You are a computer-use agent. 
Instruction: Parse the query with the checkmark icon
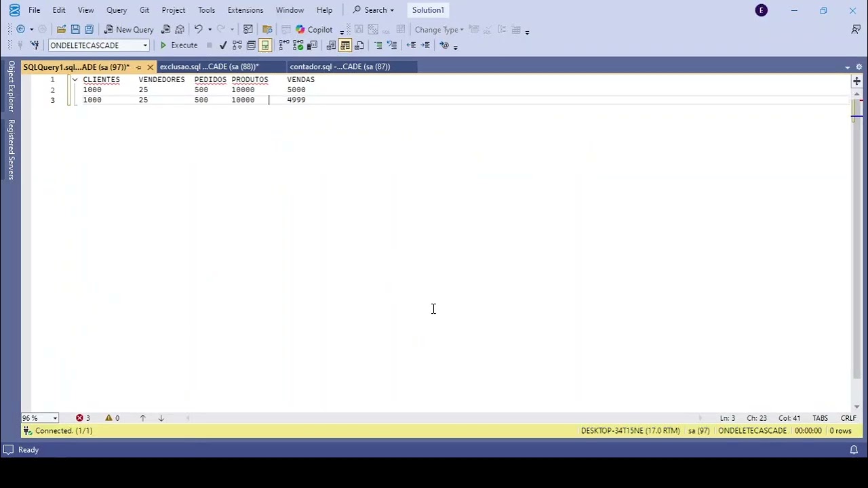[x=222, y=45]
